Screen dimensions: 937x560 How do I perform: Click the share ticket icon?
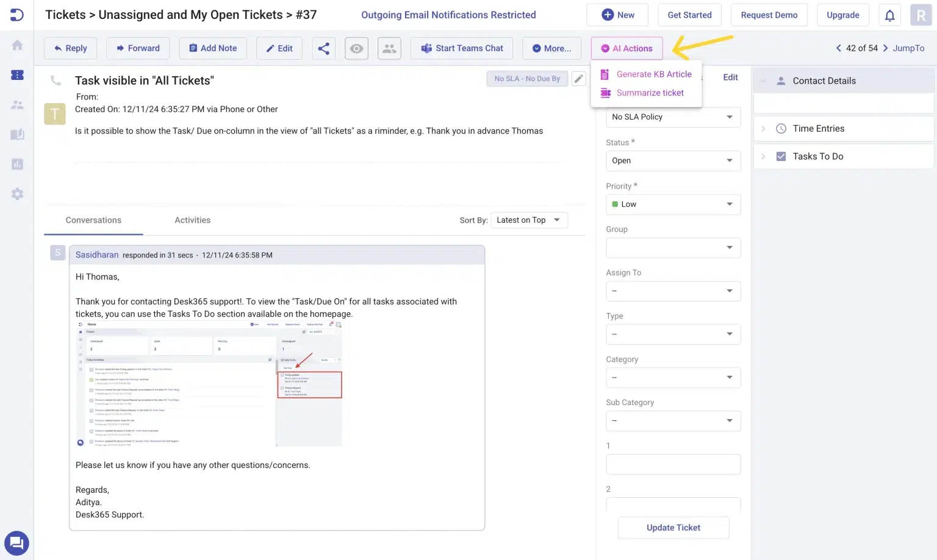tap(323, 48)
